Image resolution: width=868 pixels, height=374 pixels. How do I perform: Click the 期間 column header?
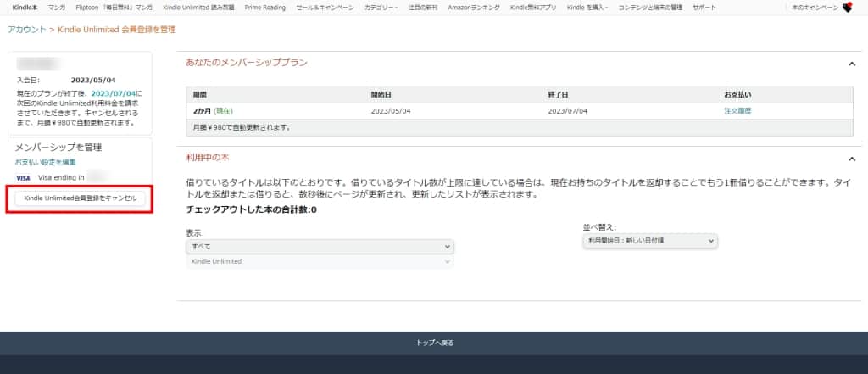coord(199,95)
